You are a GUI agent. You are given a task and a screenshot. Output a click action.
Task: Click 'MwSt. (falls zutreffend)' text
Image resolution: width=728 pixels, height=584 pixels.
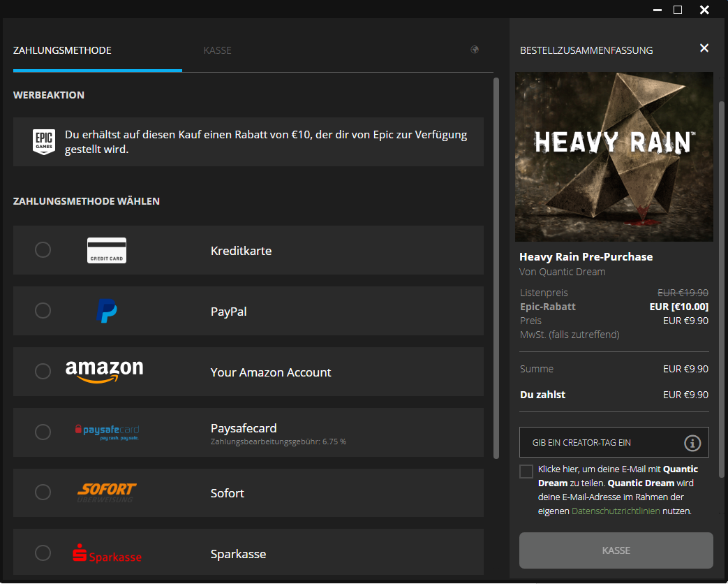[x=570, y=335]
